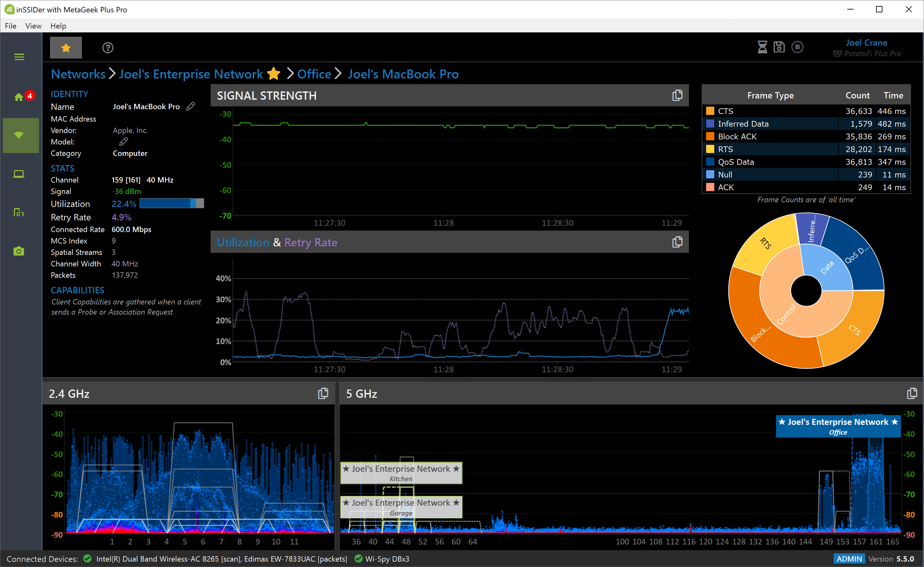Open the File menu
924x567 pixels.
(x=10, y=26)
